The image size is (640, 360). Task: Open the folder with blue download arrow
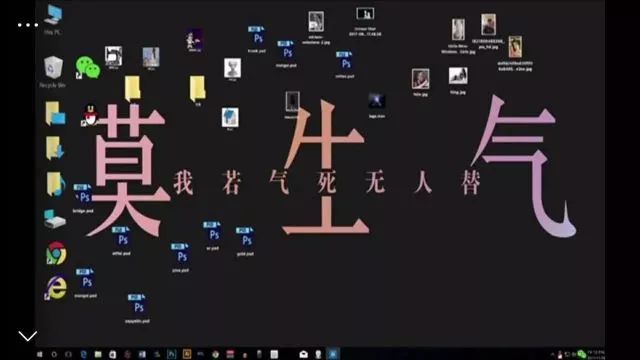point(54,148)
